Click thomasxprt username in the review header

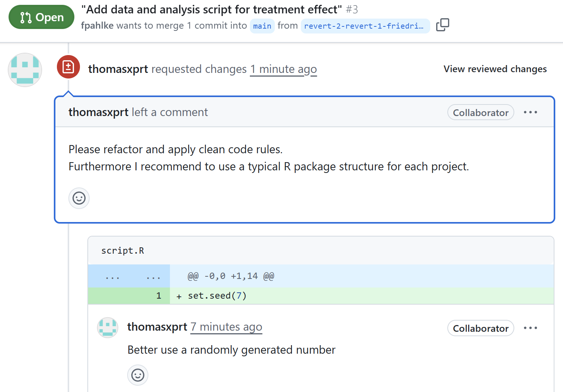click(x=118, y=69)
